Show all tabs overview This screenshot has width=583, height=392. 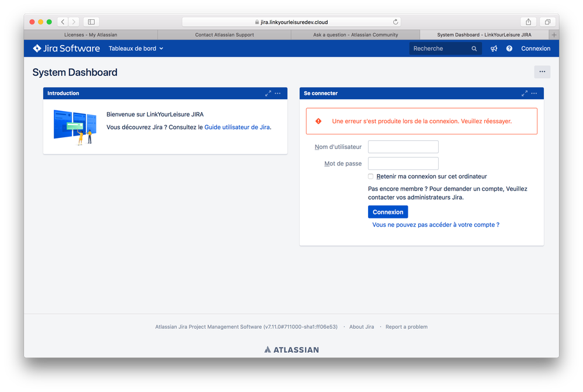coord(548,22)
